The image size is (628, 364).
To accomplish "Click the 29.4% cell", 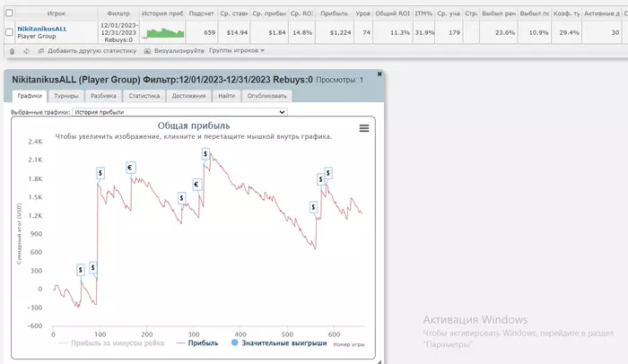I will 566,32.
